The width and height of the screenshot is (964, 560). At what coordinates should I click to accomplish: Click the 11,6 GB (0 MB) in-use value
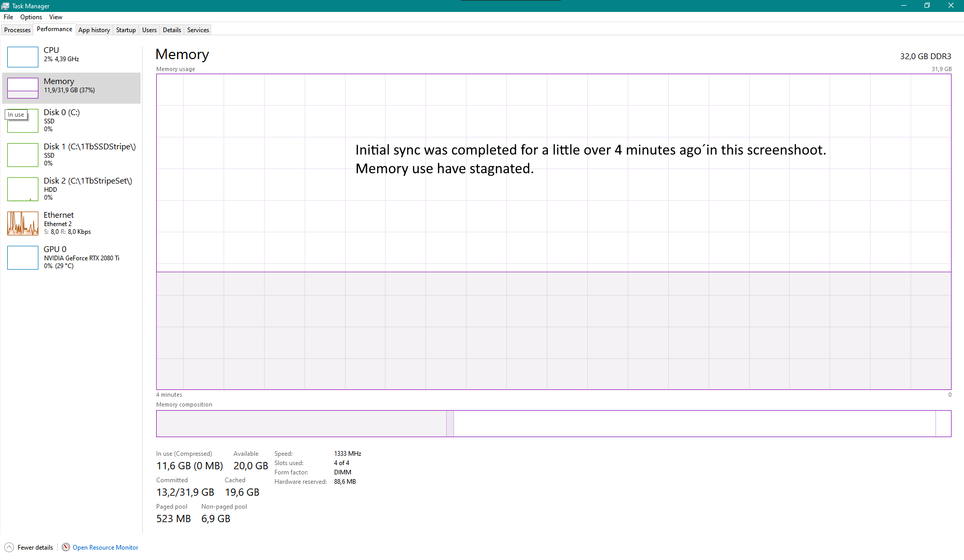click(190, 466)
